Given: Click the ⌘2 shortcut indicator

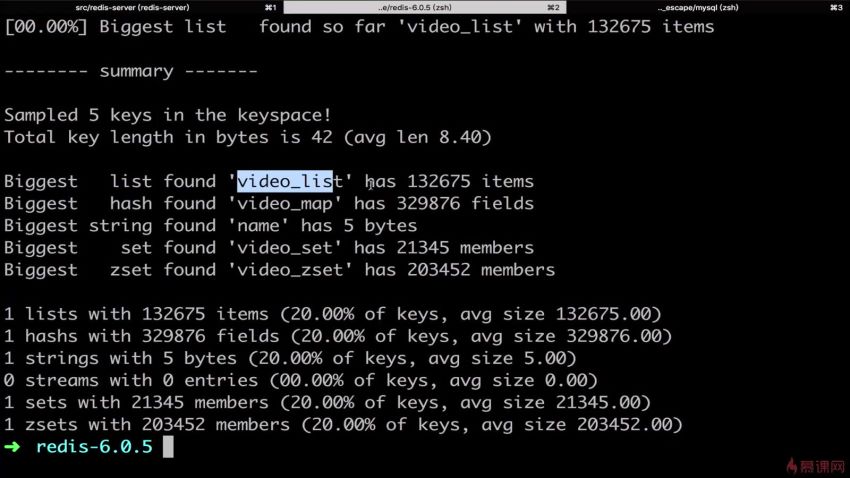Looking at the screenshot, I should [x=553, y=7].
